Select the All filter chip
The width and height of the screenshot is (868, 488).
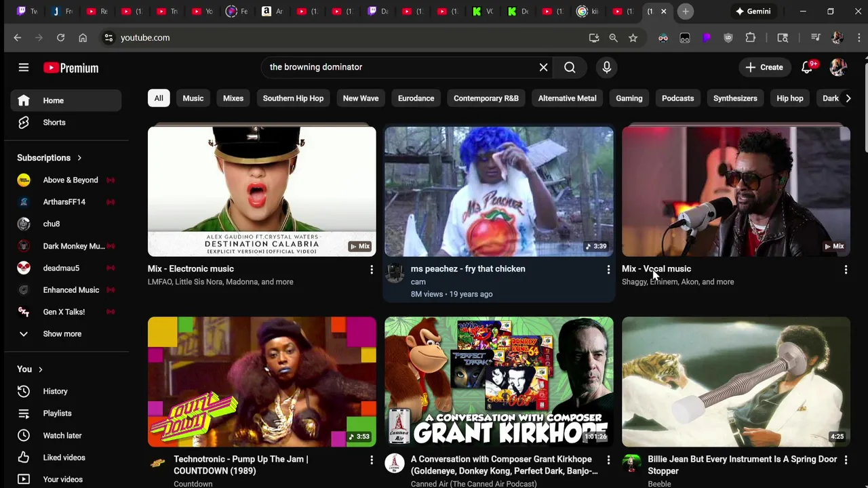coord(159,98)
